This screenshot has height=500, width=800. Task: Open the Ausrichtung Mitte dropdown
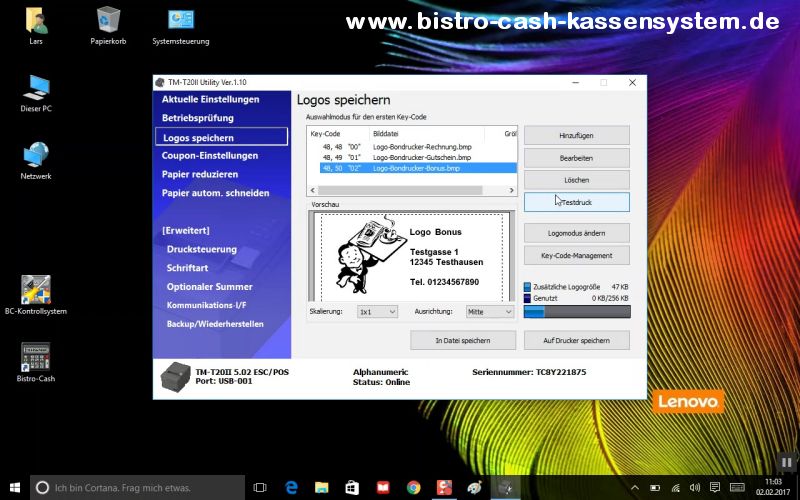tap(490, 312)
